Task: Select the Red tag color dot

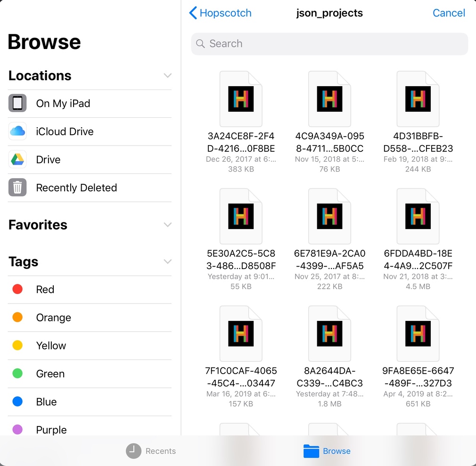Action: coord(17,289)
